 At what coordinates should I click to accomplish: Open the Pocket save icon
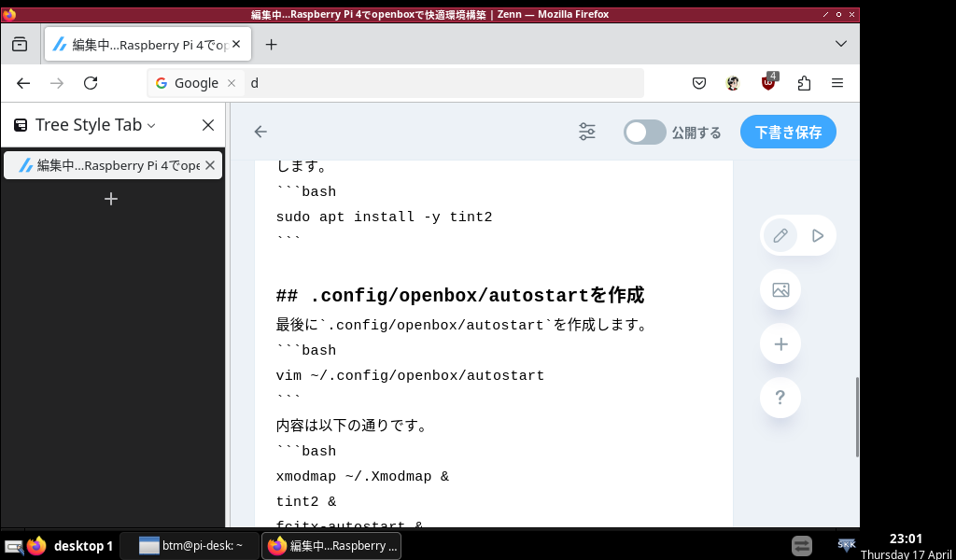point(698,83)
